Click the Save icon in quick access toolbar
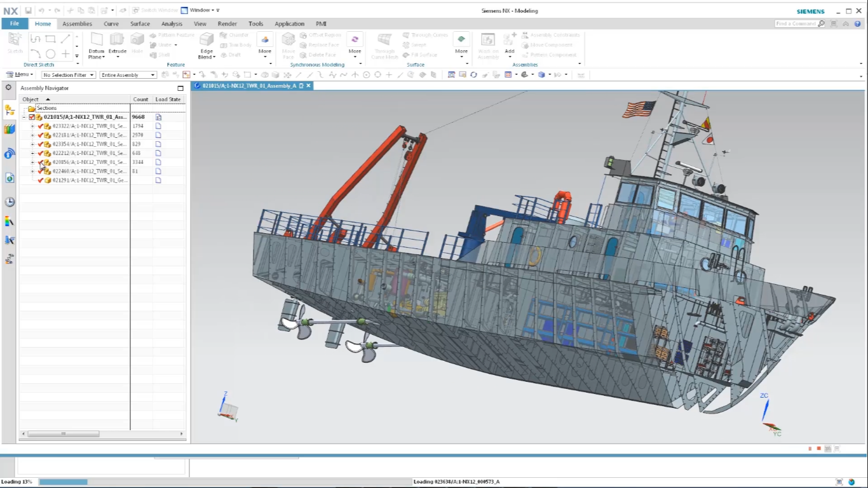 click(x=28, y=11)
